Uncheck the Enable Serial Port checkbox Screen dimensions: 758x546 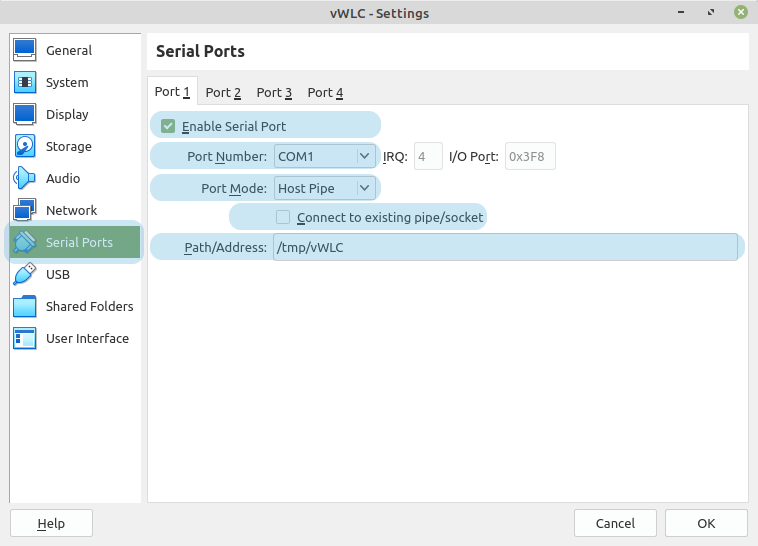click(x=168, y=126)
